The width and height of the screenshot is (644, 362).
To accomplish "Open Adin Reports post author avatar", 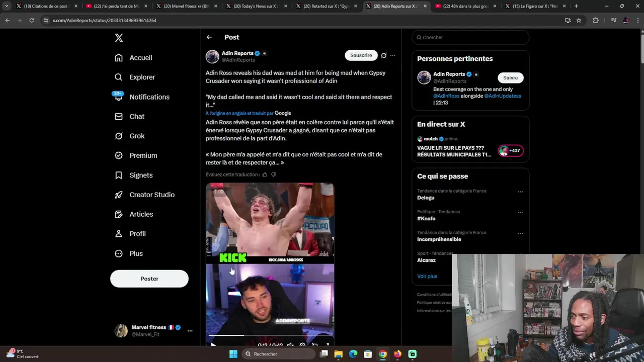I will (x=212, y=56).
